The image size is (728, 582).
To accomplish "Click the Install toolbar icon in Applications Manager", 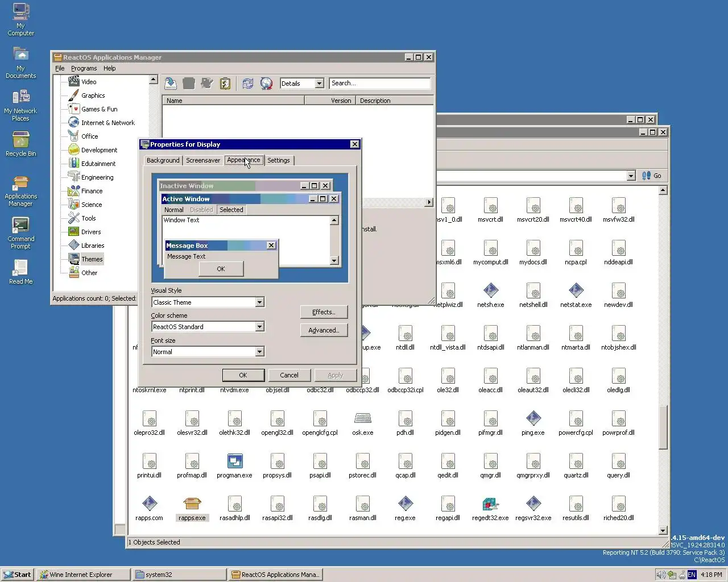I will coord(171,84).
